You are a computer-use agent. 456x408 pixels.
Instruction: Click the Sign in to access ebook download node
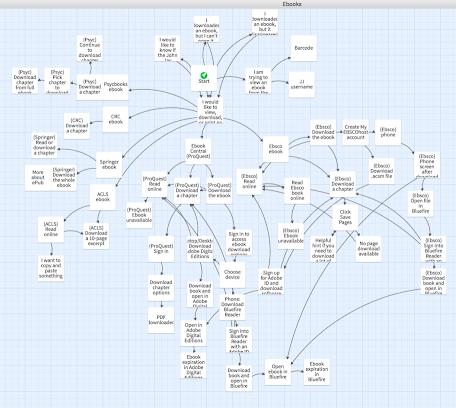239,242
